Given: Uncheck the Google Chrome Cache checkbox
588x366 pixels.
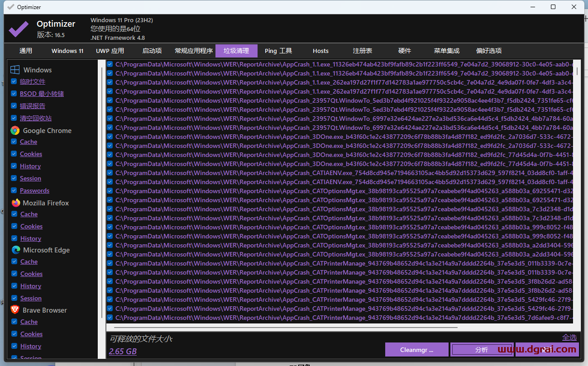Looking at the screenshot, I should point(14,142).
